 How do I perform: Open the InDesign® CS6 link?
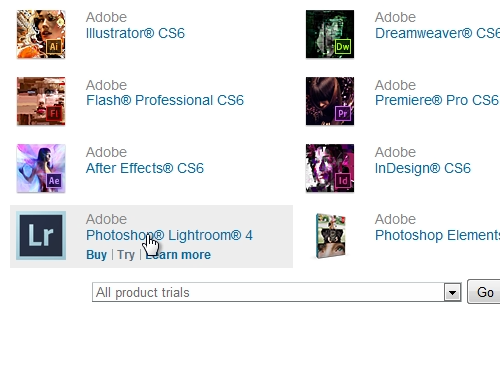[423, 168]
